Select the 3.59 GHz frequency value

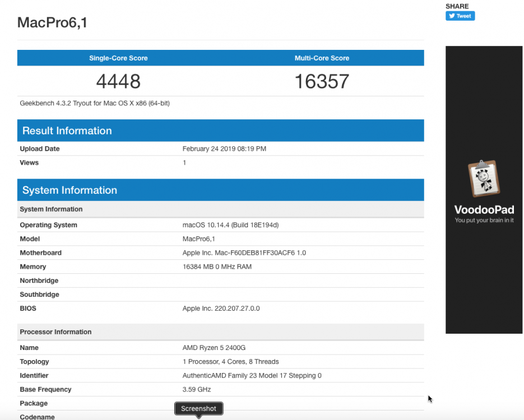point(197,389)
